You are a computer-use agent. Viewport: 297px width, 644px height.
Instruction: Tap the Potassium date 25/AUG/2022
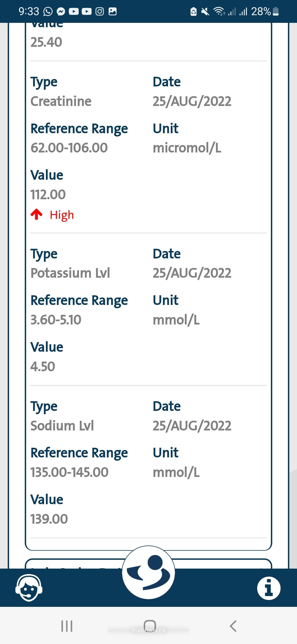point(192,273)
